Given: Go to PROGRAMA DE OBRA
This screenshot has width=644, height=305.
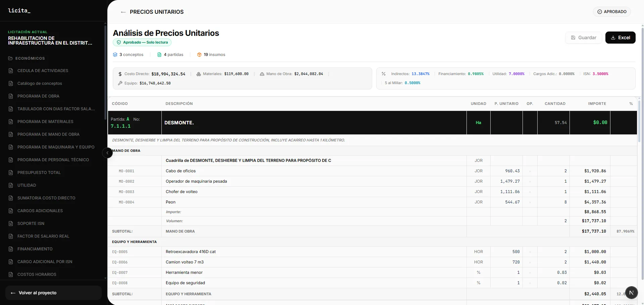Looking at the screenshot, I should 38,96.
